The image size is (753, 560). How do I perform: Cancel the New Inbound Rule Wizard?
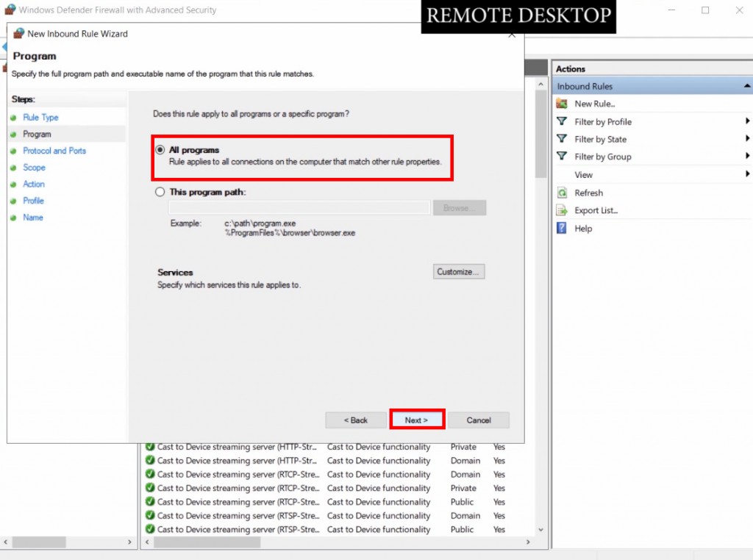(x=479, y=420)
